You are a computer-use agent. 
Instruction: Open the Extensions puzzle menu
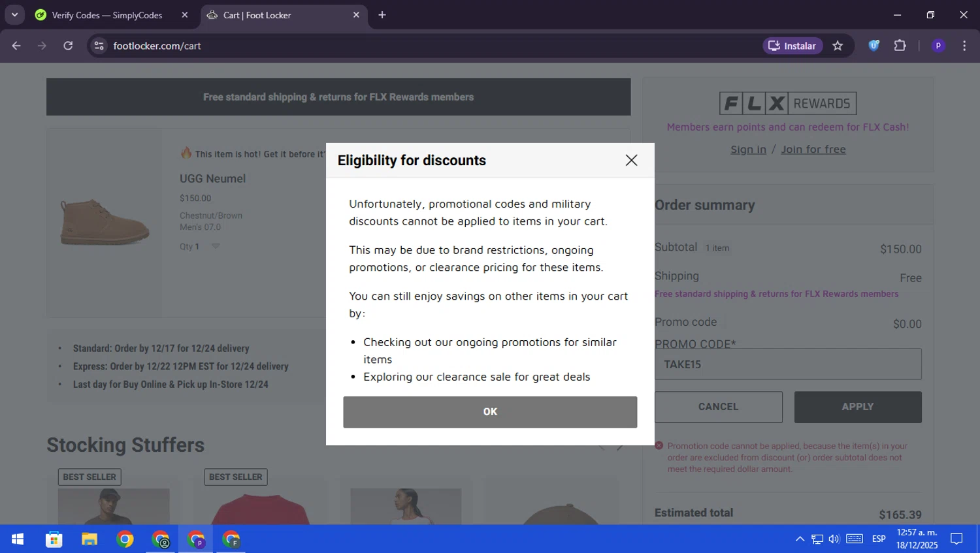click(x=900, y=46)
